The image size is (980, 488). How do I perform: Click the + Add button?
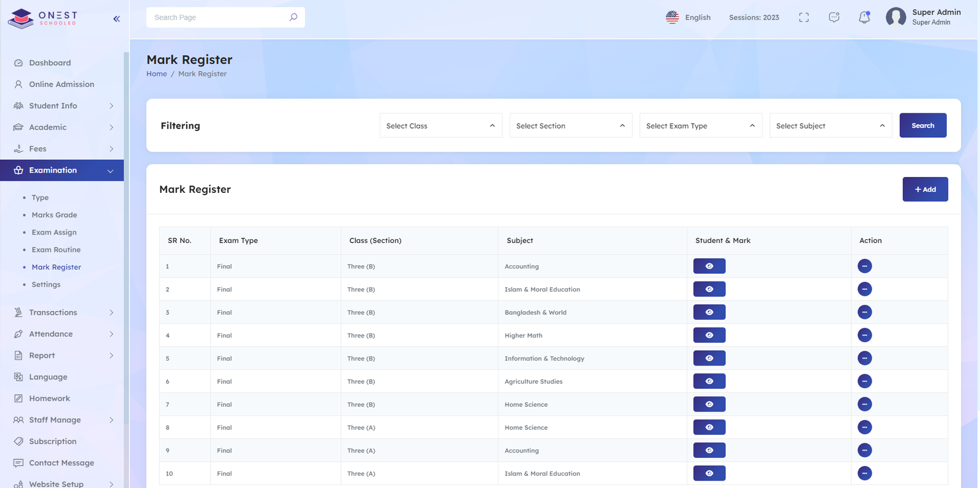point(925,189)
